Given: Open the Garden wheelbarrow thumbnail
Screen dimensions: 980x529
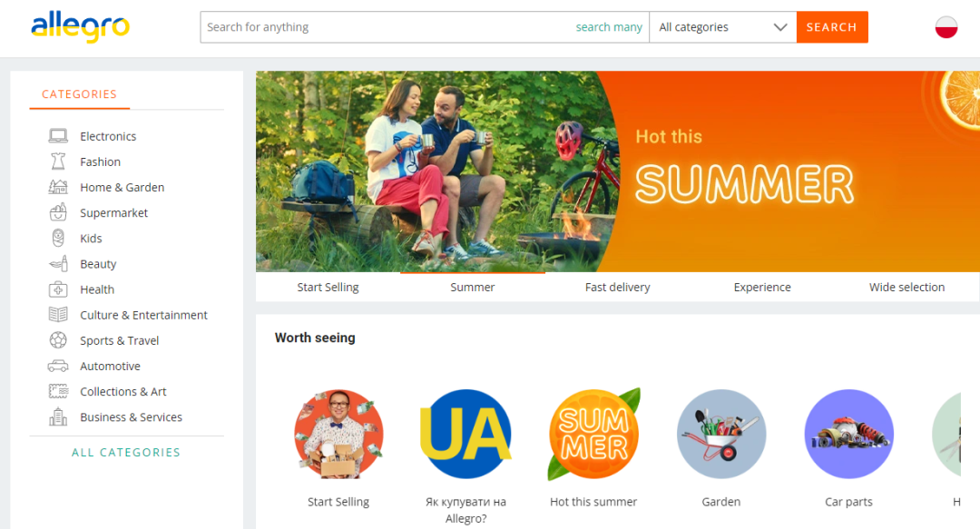Looking at the screenshot, I should coord(721,434).
